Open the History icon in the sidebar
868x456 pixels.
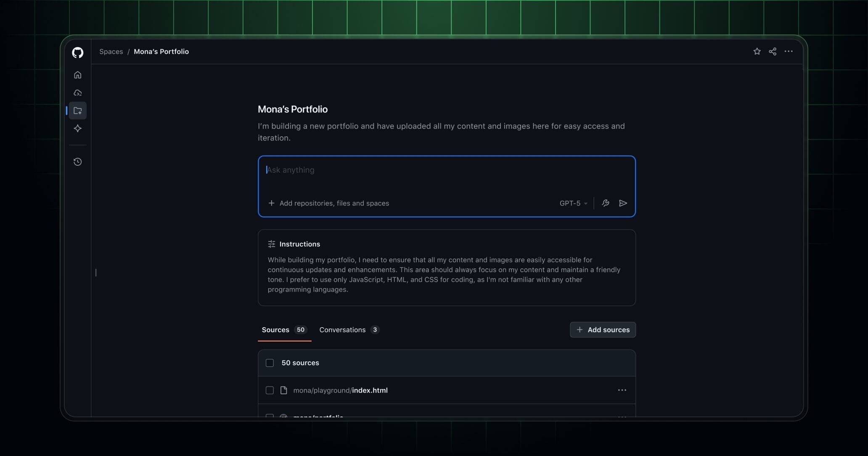pos(77,162)
